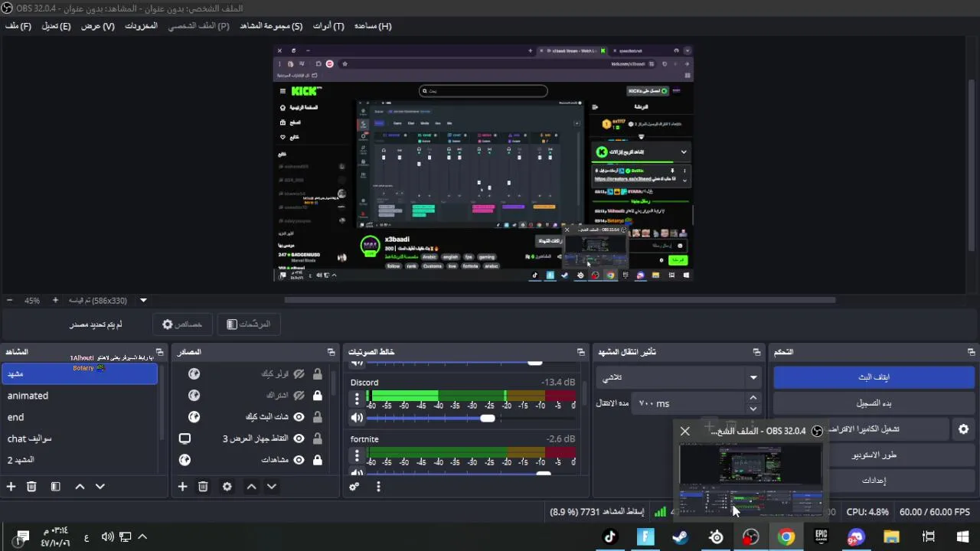Lock the شات البث كيك source

click(317, 417)
